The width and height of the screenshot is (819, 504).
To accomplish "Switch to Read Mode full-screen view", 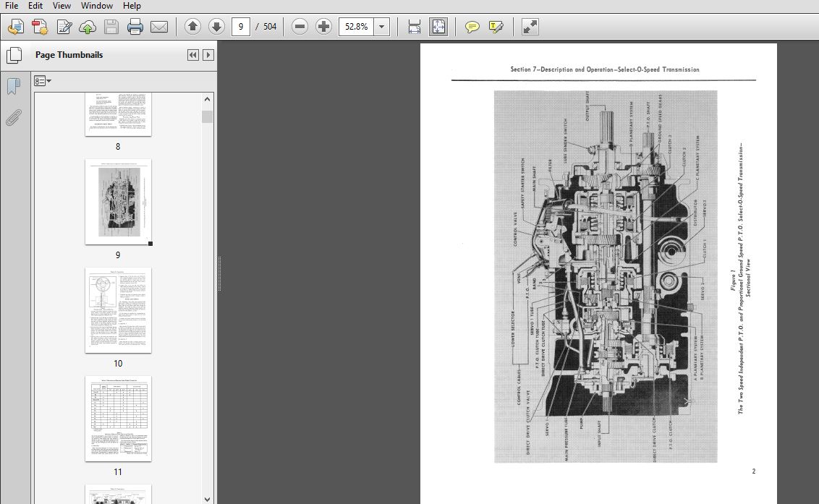I will (x=530, y=27).
